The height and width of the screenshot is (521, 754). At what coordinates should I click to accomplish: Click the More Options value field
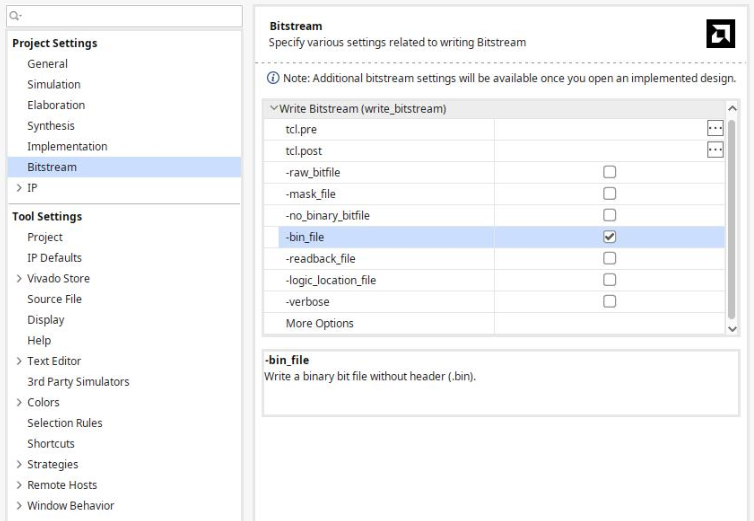(608, 324)
